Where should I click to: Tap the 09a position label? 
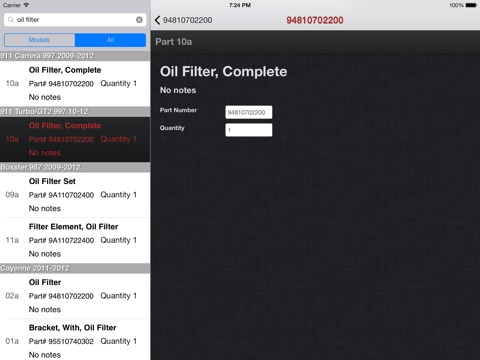click(12, 195)
